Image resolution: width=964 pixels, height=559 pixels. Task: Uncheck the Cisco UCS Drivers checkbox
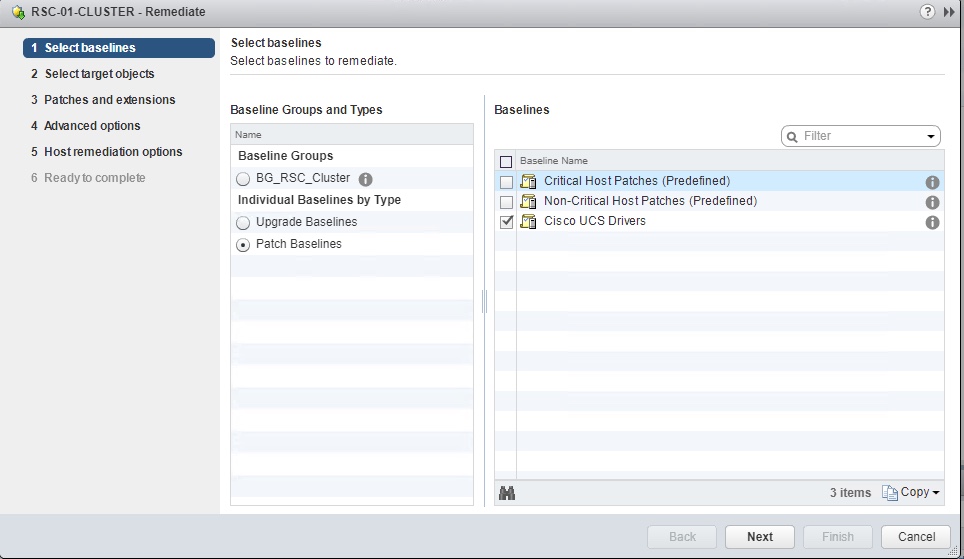(506, 222)
